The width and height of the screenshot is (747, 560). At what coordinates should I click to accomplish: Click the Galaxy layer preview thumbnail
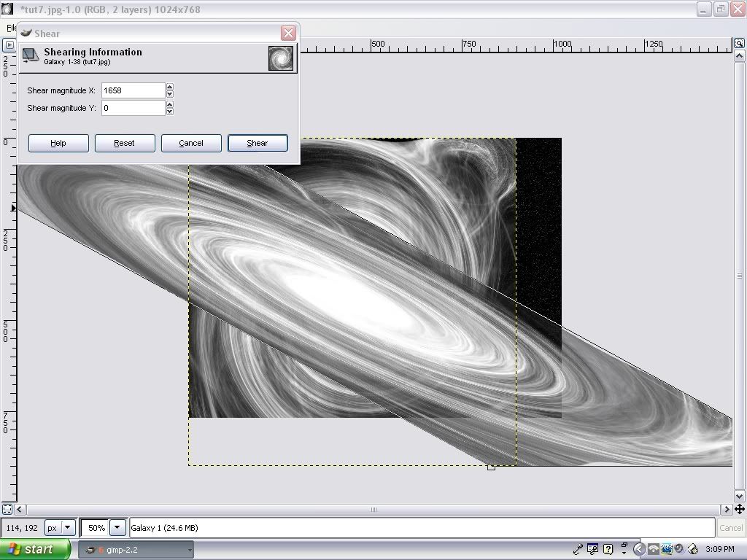[281, 58]
